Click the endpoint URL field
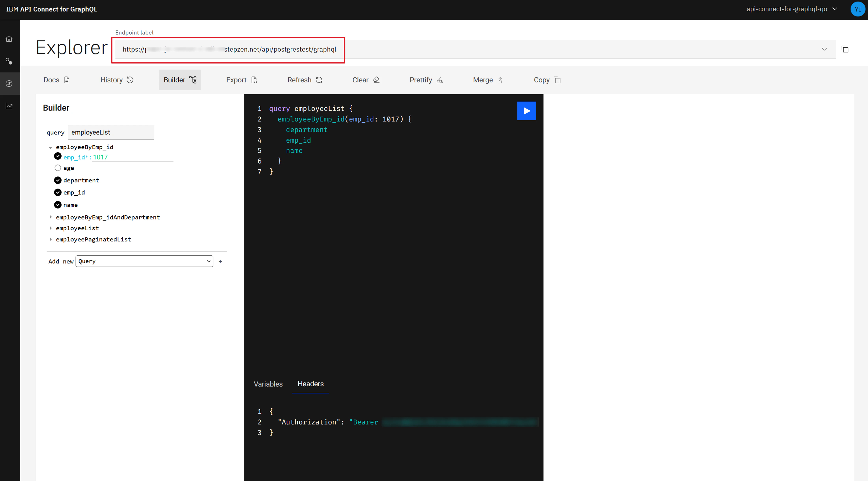 point(475,49)
